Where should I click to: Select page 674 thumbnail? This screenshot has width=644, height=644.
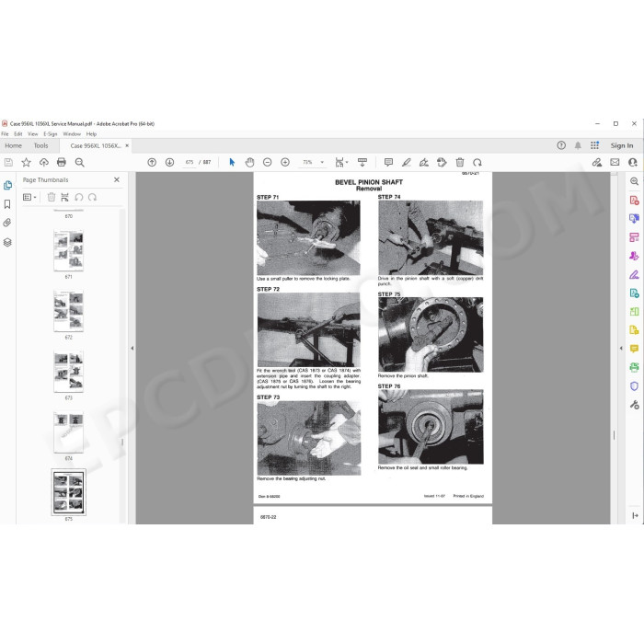[x=68, y=432]
